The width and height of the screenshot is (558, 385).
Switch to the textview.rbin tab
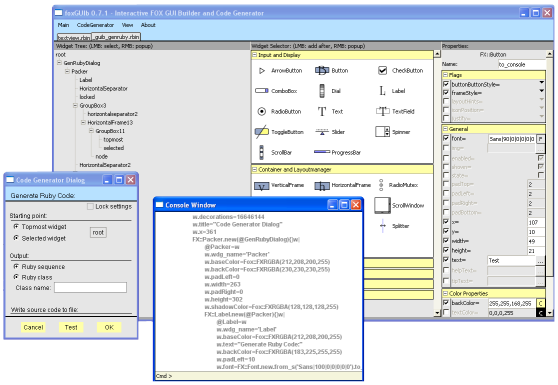pos(74,37)
